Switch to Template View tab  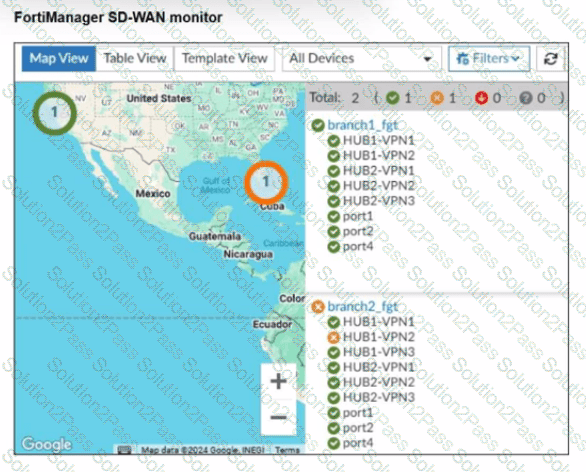[225, 59]
